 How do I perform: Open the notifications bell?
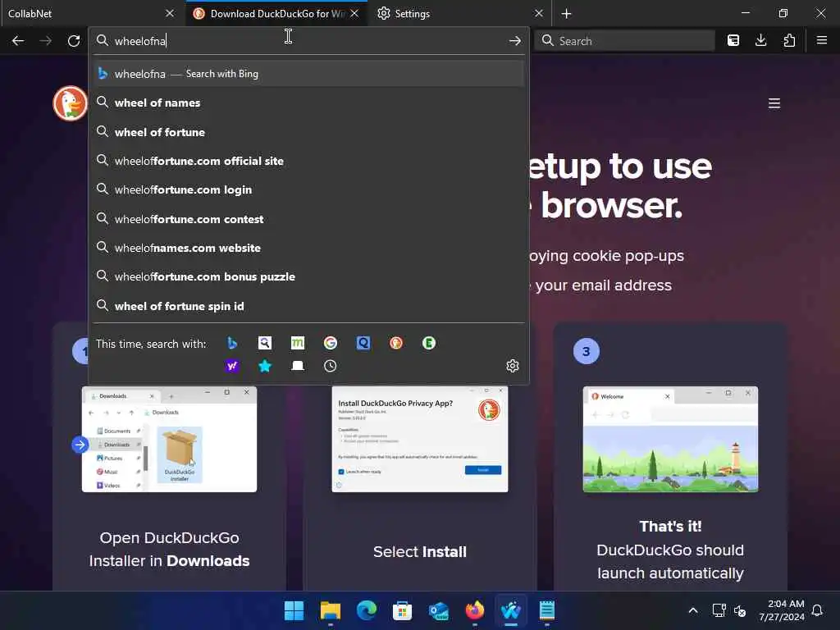818,610
